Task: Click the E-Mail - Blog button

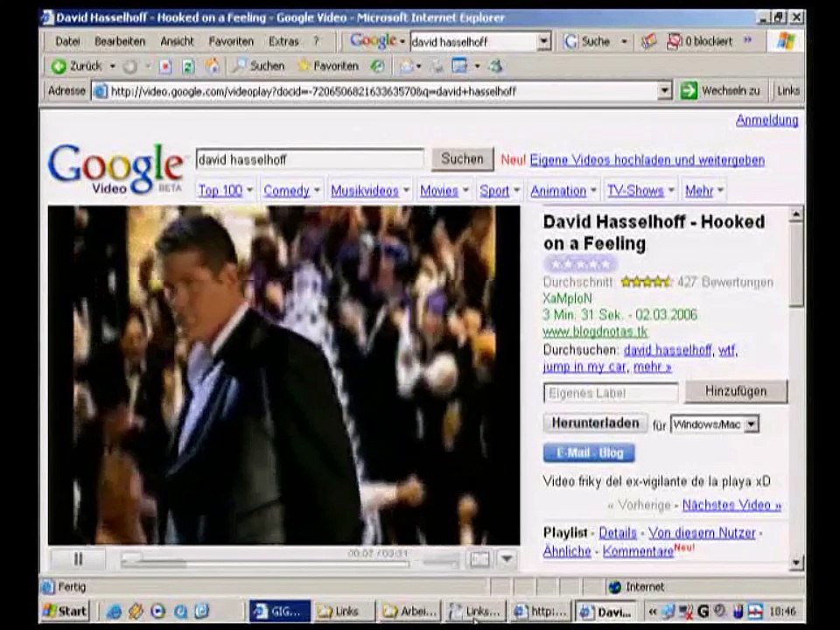Action: (x=589, y=453)
